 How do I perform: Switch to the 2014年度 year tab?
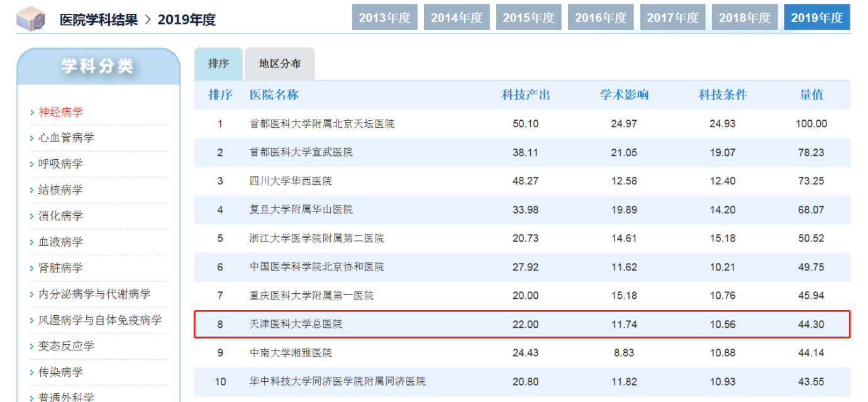[457, 18]
